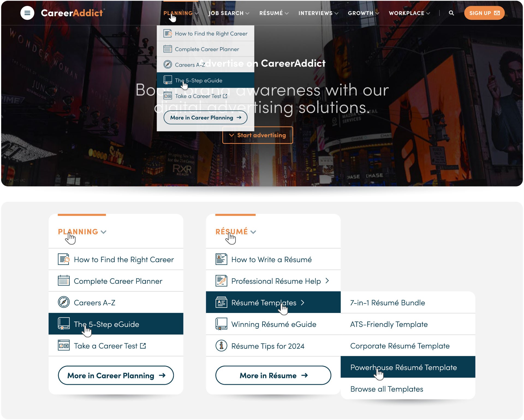The width and height of the screenshot is (524, 420).
Task: Open the hamburger menu button
Action: (x=27, y=13)
